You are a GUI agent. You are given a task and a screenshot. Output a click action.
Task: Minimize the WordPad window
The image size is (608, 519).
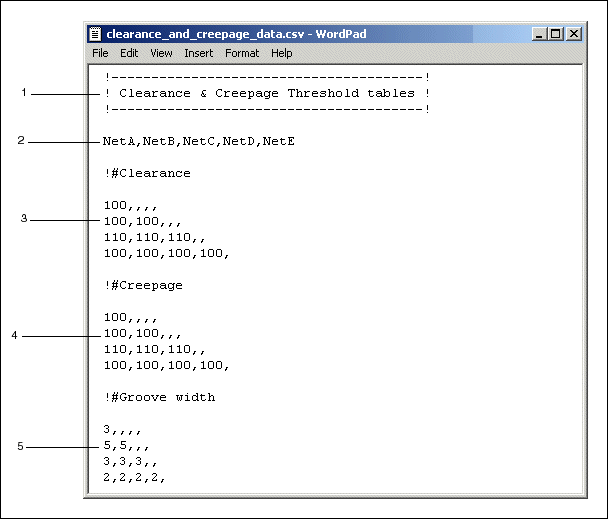pyautogui.click(x=540, y=34)
